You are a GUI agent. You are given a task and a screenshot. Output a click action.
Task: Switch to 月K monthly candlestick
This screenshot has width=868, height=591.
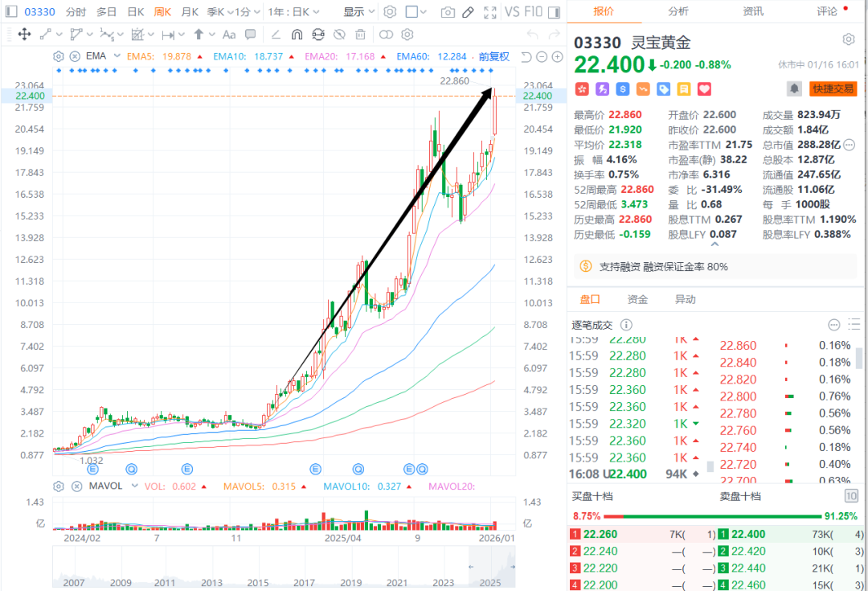[190, 11]
